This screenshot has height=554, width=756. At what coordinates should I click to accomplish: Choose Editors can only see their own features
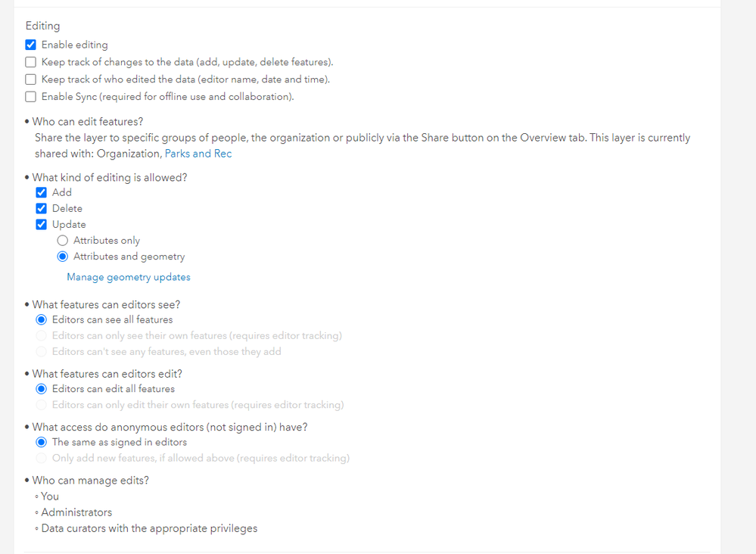pyautogui.click(x=42, y=336)
